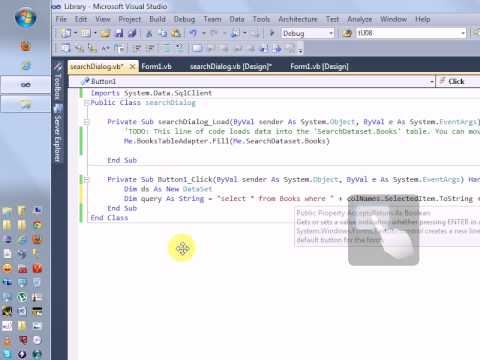Click the End Class line
The image size is (480, 360).
click(x=109, y=218)
